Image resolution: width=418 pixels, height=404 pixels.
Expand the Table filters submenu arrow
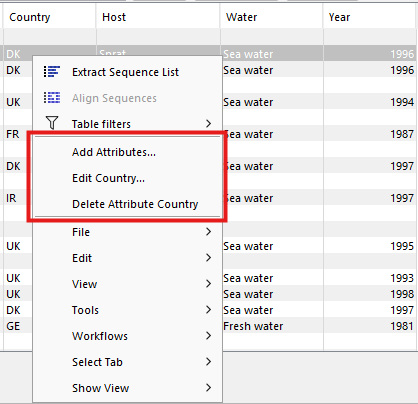pos(209,124)
